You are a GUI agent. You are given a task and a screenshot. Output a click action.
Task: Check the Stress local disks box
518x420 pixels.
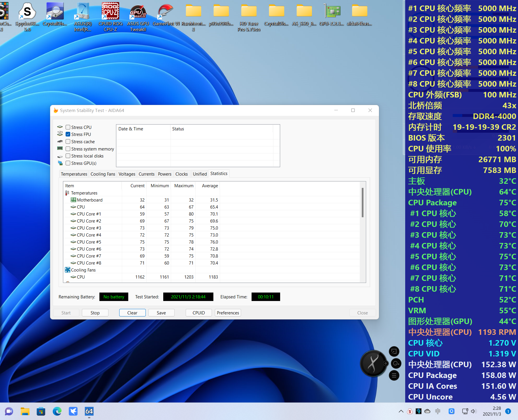tap(68, 156)
